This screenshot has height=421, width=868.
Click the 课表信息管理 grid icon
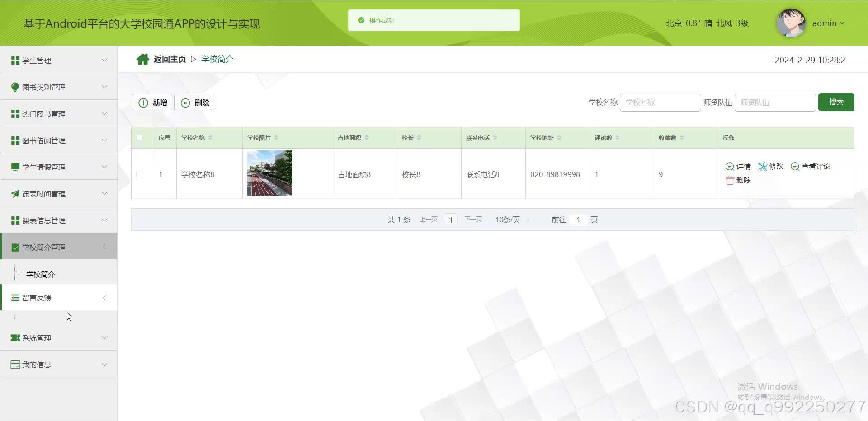pyautogui.click(x=15, y=220)
